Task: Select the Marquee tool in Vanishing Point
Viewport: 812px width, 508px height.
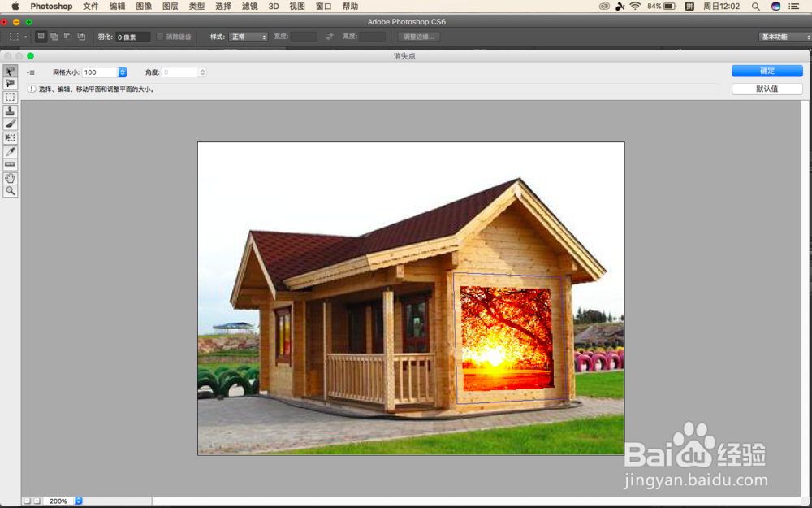Action: (10, 98)
